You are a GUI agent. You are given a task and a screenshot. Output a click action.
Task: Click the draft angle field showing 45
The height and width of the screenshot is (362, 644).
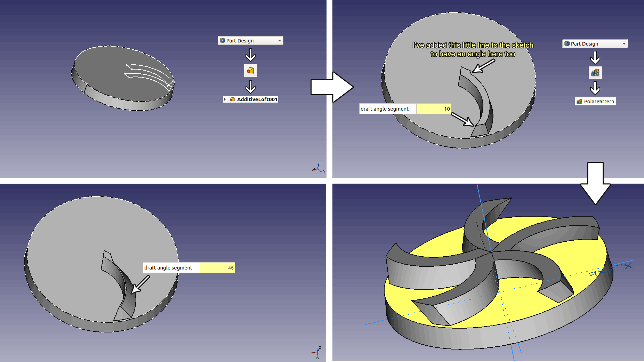(x=217, y=268)
